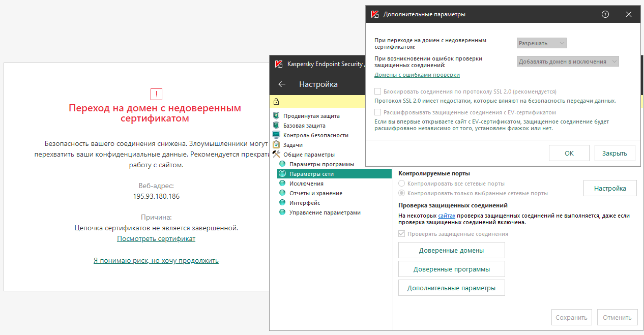Open the Разрешать dropdown

click(x=542, y=43)
